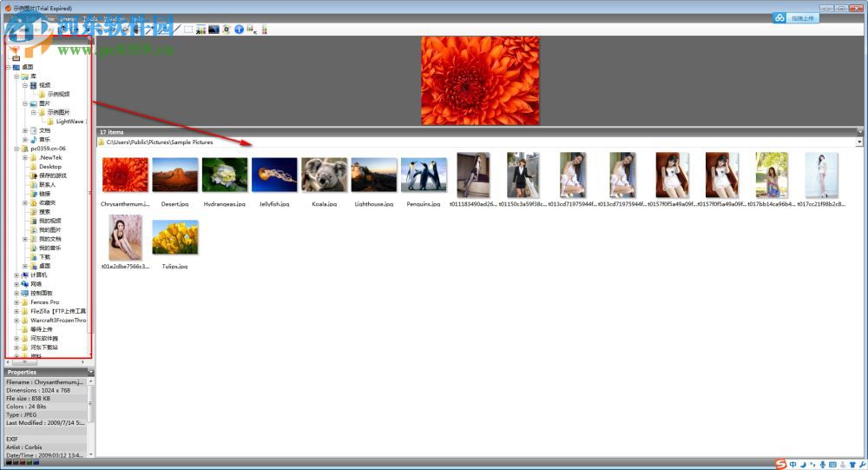Select 示例视频 folder in tree
The width and height of the screenshot is (868, 470).
click(x=58, y=94)
